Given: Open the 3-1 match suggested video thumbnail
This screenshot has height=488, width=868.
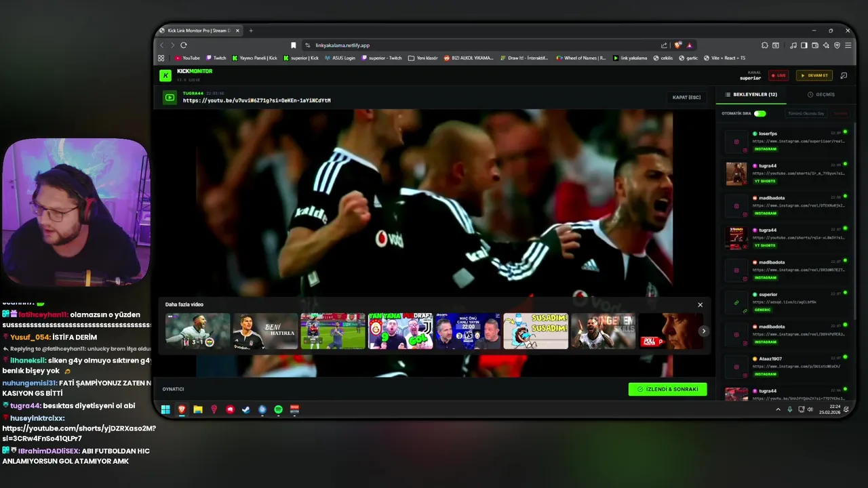Looking at the screenshot, I should click(x=197, y=331).
